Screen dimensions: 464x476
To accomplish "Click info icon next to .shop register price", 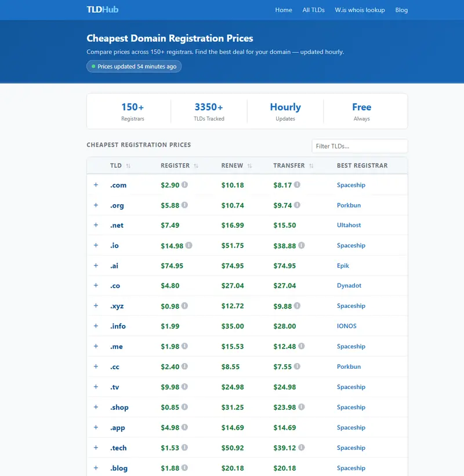I will click(184, 407).
